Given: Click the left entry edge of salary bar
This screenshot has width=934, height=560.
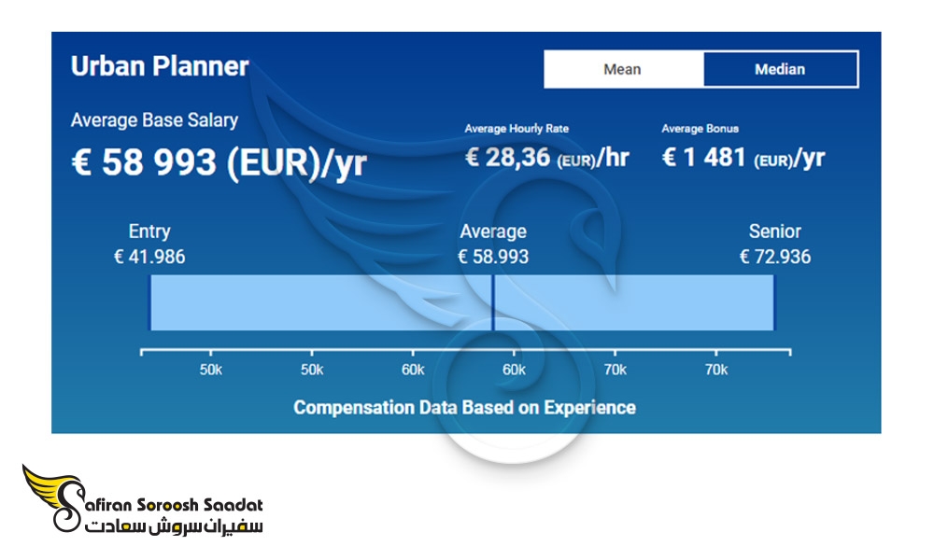Looking at the screenshot, I should [x=149, y=302].
